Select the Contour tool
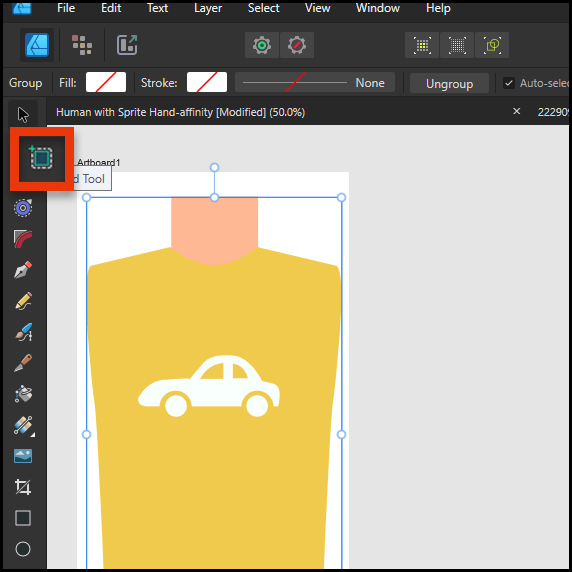 tap(23, 208)
